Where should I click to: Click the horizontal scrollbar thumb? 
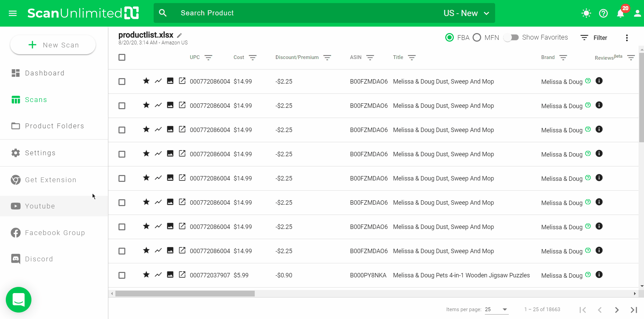(185, 293)
